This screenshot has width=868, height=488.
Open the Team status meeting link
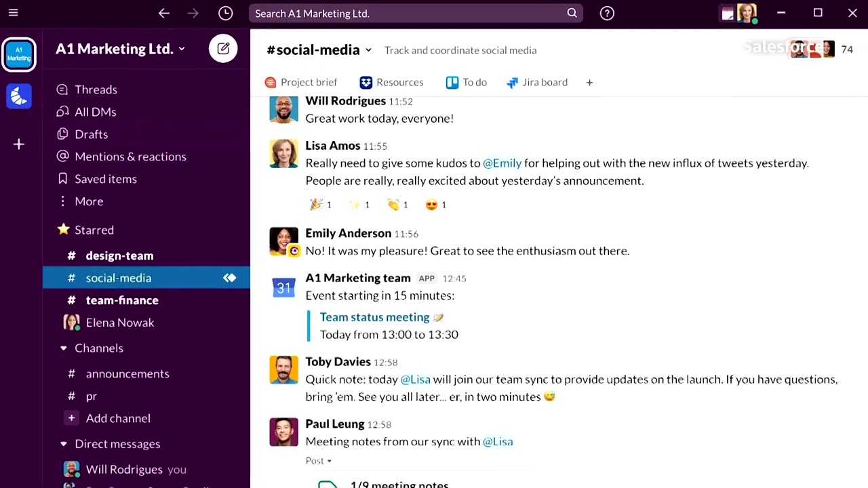374,317
